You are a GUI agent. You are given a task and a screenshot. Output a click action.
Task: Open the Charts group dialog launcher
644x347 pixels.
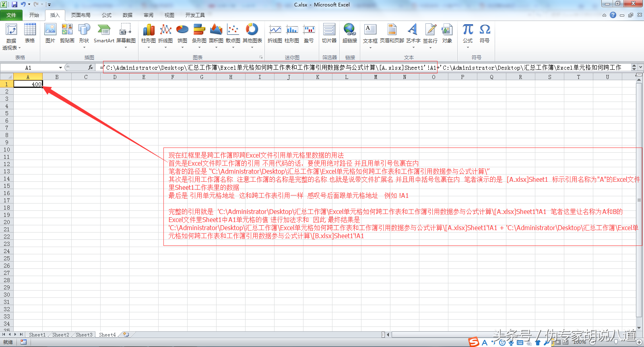(261, 57)
